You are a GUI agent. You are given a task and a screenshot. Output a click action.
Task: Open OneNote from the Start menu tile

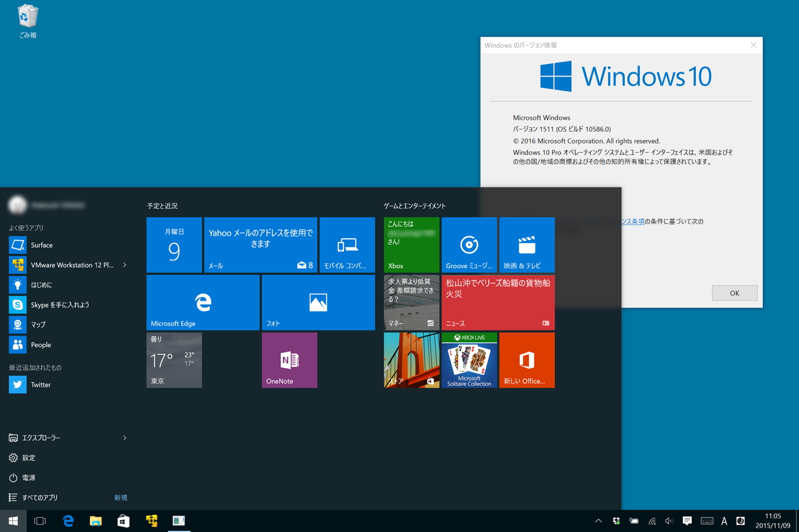(x=290, y=360)
